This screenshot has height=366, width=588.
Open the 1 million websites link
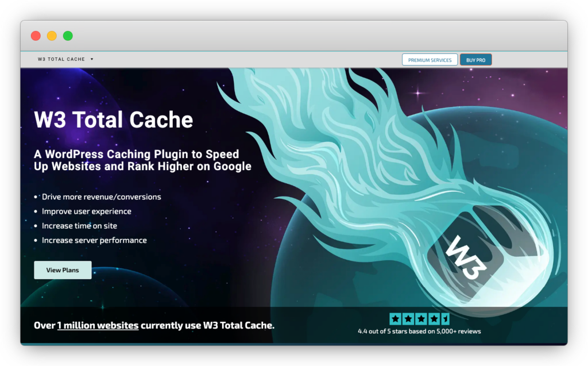click(x=98, y=325)
